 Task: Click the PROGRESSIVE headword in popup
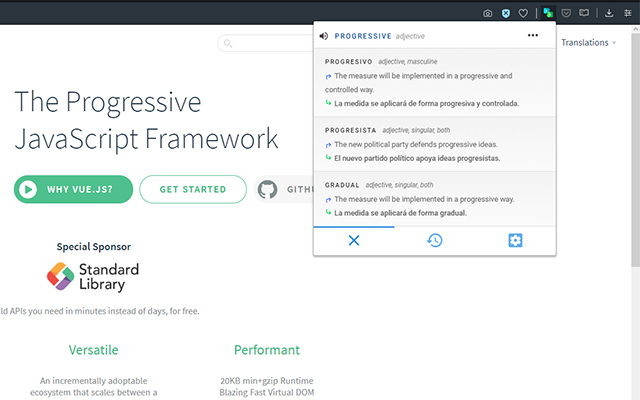[x=363, y=36]
